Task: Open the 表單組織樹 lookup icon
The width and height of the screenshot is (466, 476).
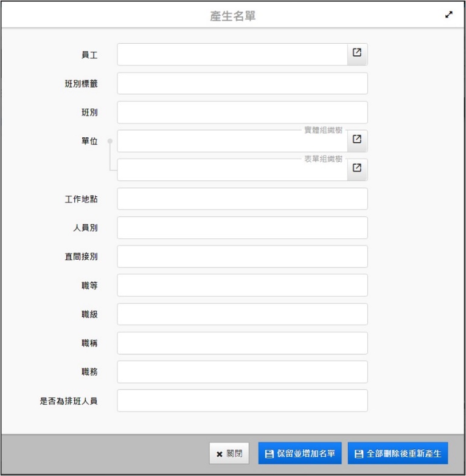Action: tap(357, 169)
